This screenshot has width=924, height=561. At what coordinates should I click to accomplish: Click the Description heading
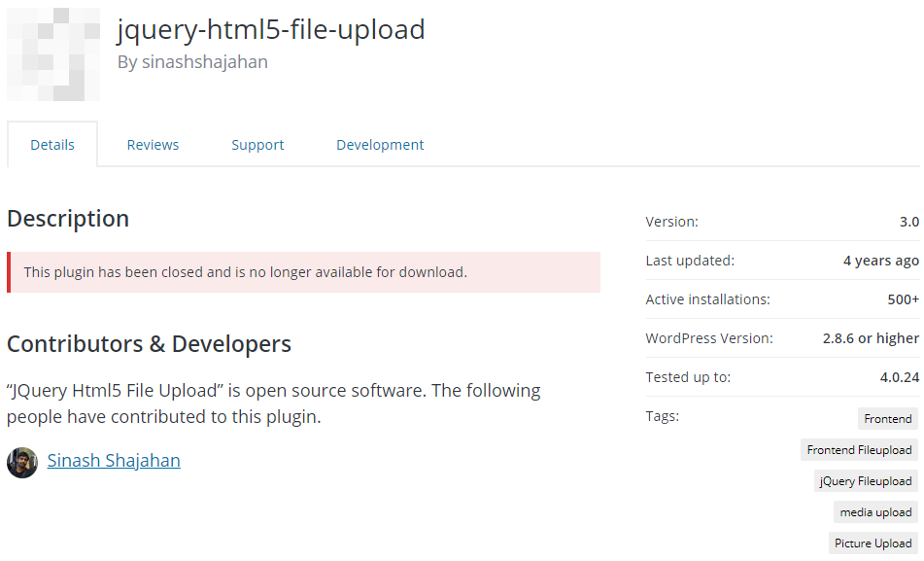click(68, 218)
